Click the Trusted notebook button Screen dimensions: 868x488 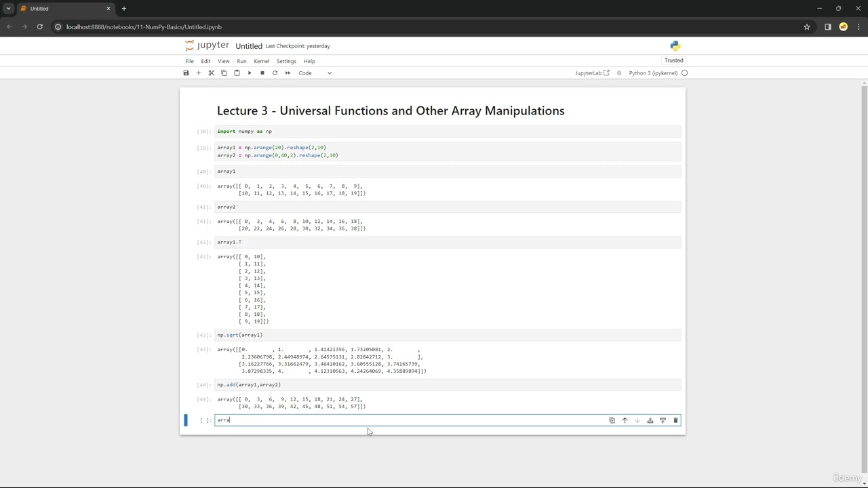tap(673, 60)
